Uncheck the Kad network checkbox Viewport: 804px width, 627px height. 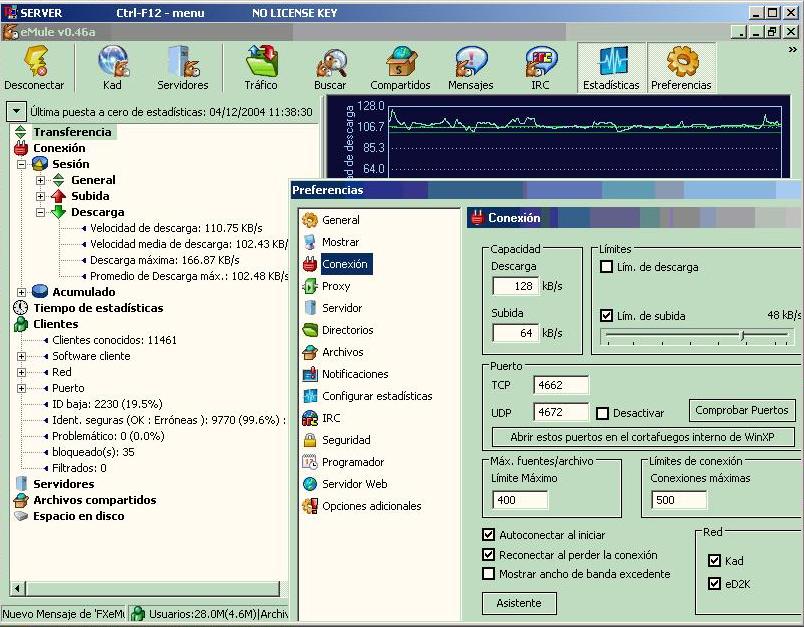point(714,560)
